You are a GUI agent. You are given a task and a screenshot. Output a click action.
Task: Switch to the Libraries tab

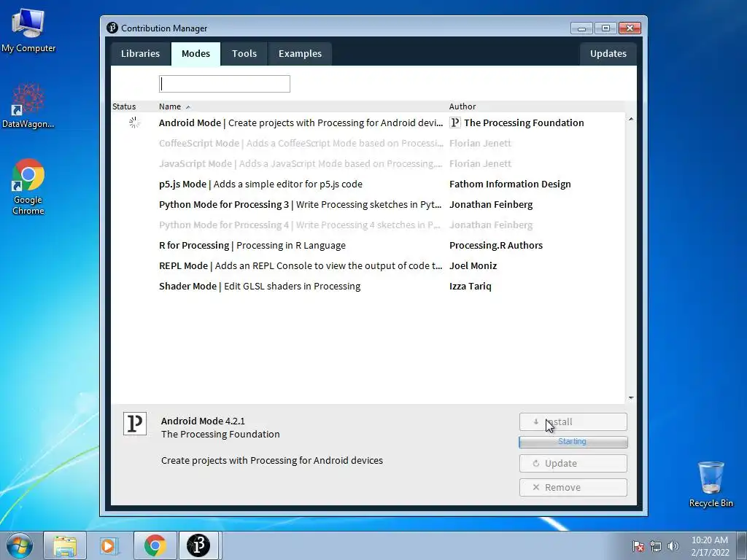click(x=140, y=54)
